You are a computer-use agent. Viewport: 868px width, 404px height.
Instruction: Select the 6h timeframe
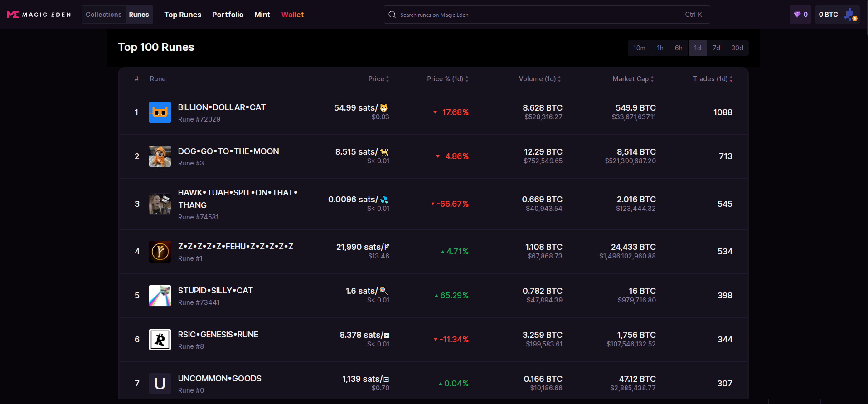click(x=679, y=48)
